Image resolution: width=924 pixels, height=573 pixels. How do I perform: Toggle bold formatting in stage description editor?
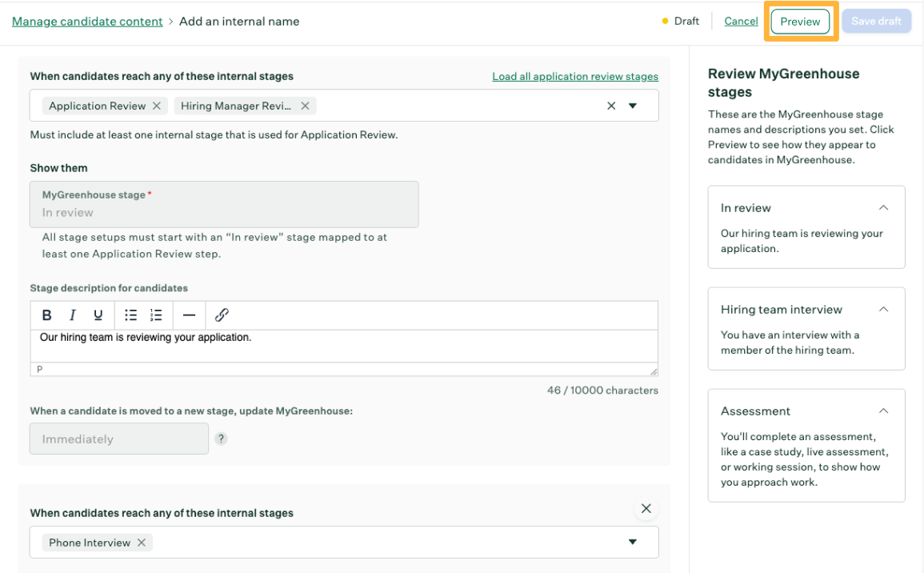coord(46,315)
